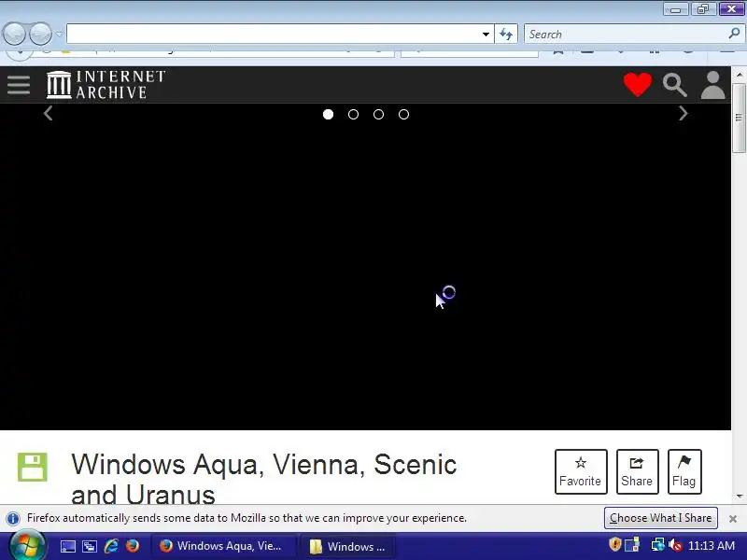
Task: Click the Windows Aqua, Vienna, Scenic title
Action: click(x=264, y=478)
